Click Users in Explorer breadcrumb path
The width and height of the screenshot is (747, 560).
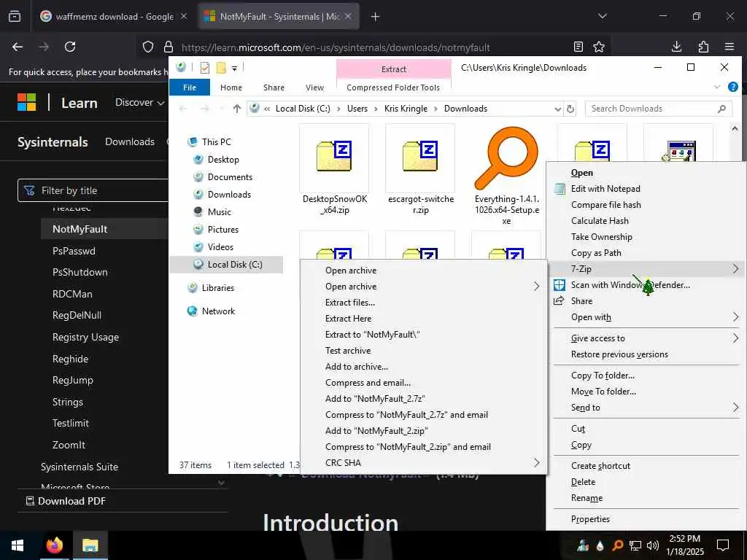(x=357, y=109)
